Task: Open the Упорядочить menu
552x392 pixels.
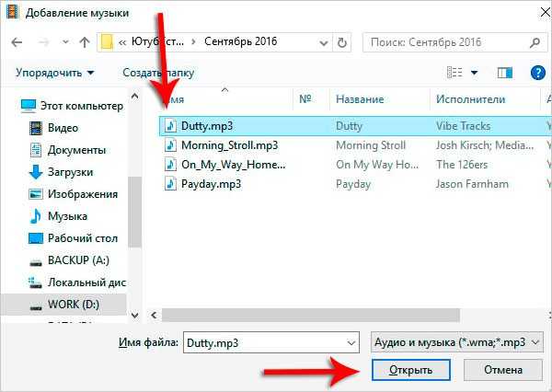Action: tap(55, 73)
